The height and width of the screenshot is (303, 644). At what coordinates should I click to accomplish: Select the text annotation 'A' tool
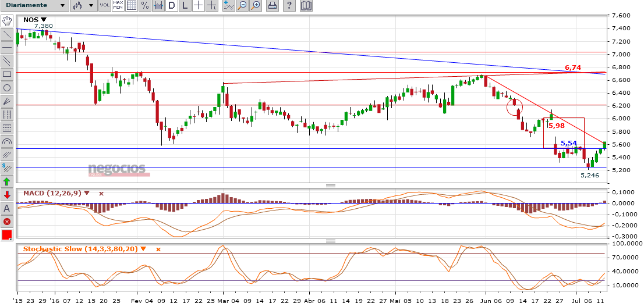7,208
